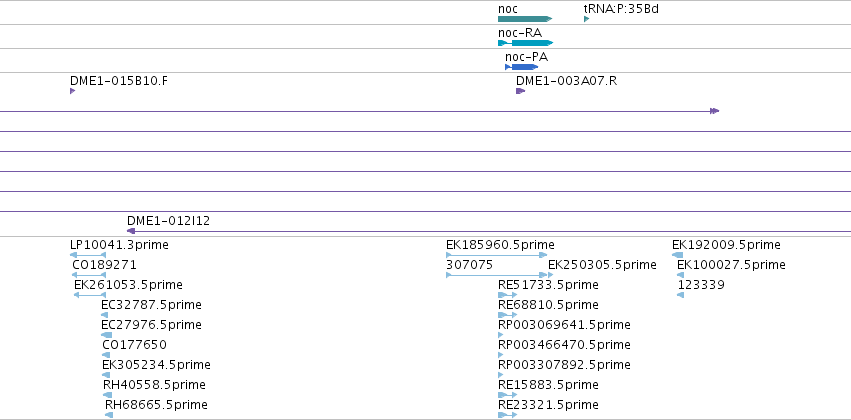The height and width of the screenshot is (420, 851).
Task: Select the 307075 EST feature line
Action: point(496,275)
